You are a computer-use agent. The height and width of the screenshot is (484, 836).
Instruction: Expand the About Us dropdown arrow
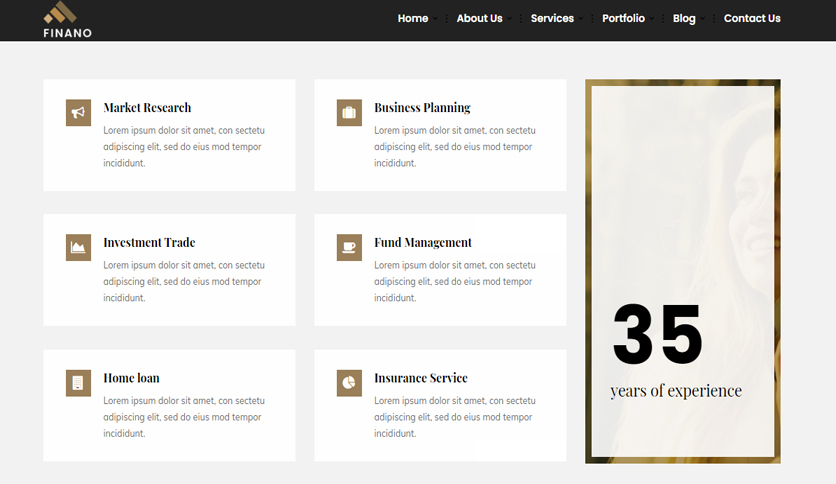pos(509,19)
